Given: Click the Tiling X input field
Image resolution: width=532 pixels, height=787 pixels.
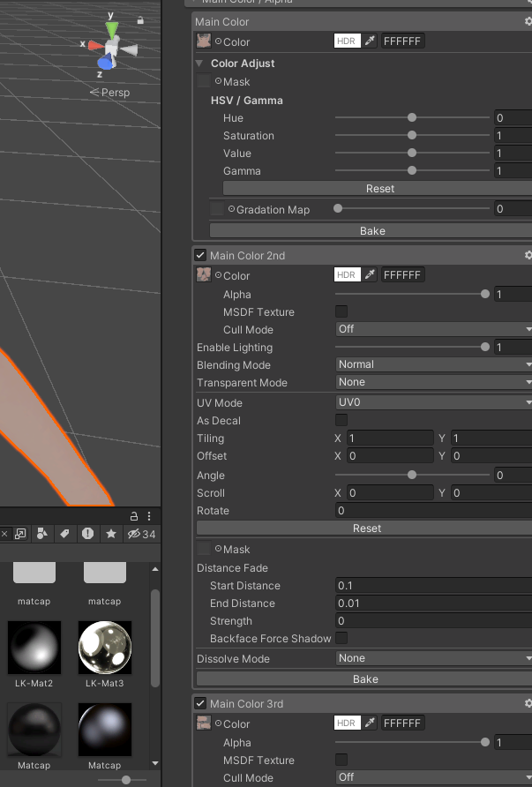Looking at the screenshot, I should pos(390,438).
